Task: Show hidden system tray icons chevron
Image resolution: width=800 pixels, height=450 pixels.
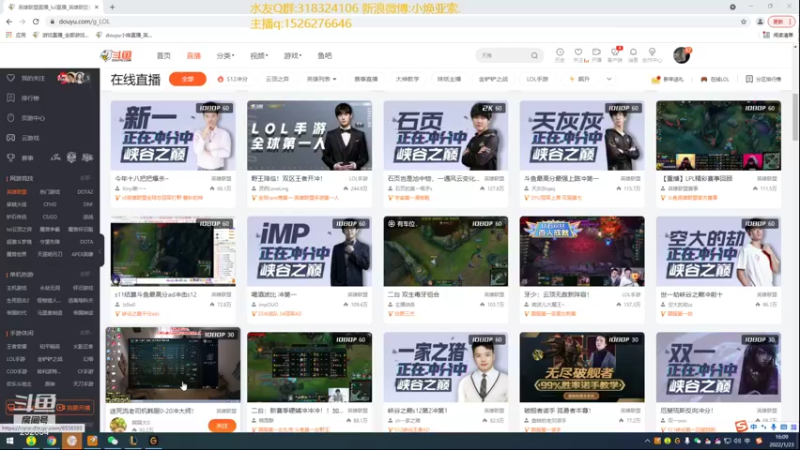Action: tap(647, 441)
